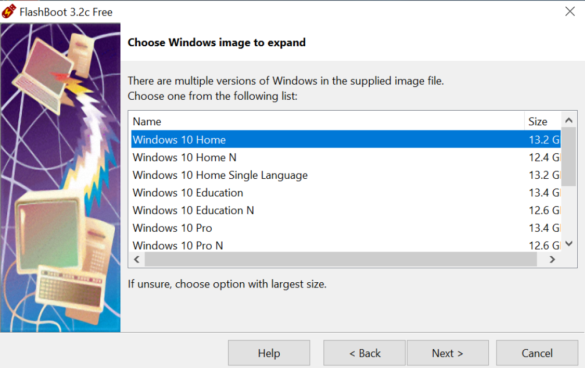Click the horizontal scrollbar right arrow
This screenshot has width=585, height=368.
[552, 259]
